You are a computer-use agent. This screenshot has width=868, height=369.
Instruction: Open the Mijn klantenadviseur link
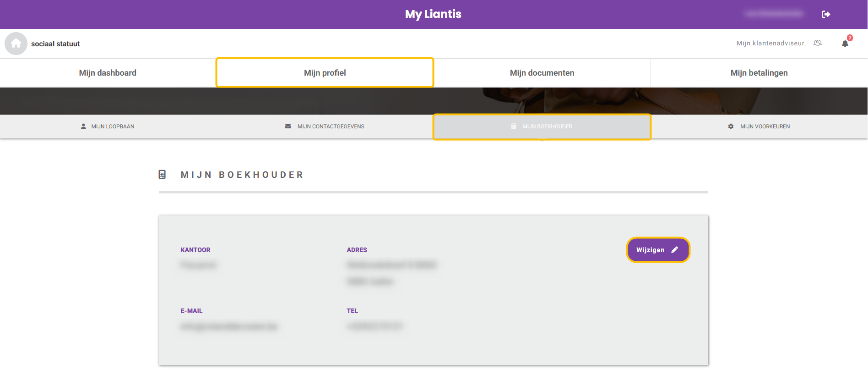click(770, 44)
